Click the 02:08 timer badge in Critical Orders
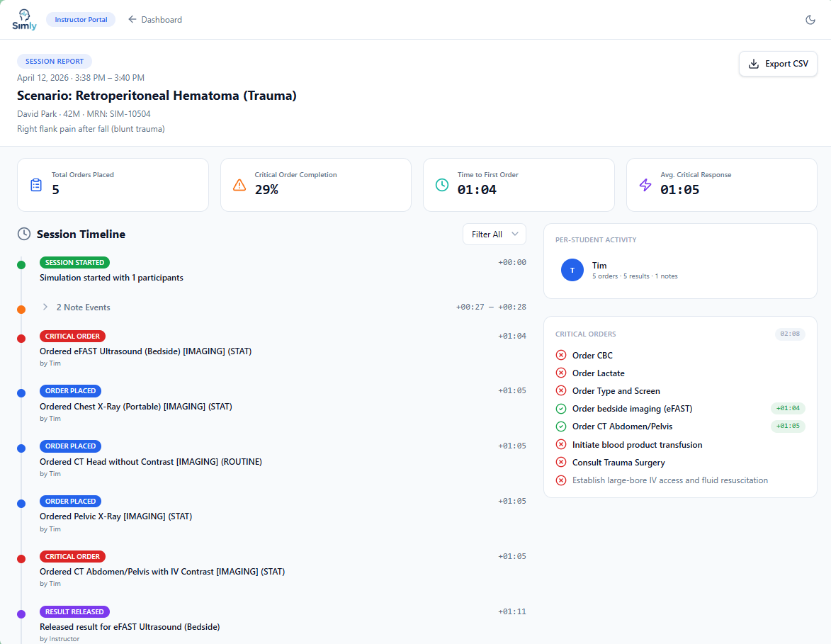This screenshot has width=831, height=644. coord(789,333)
